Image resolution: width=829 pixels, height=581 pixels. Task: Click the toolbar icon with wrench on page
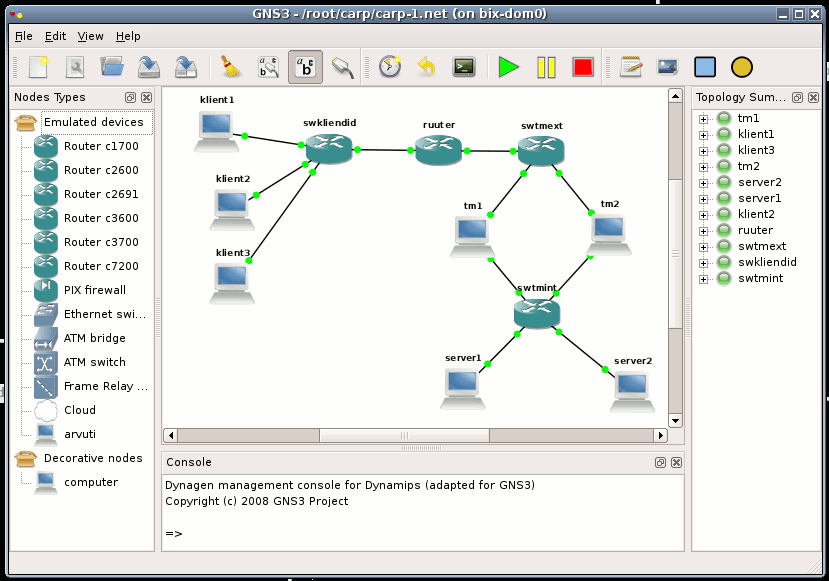75,67
